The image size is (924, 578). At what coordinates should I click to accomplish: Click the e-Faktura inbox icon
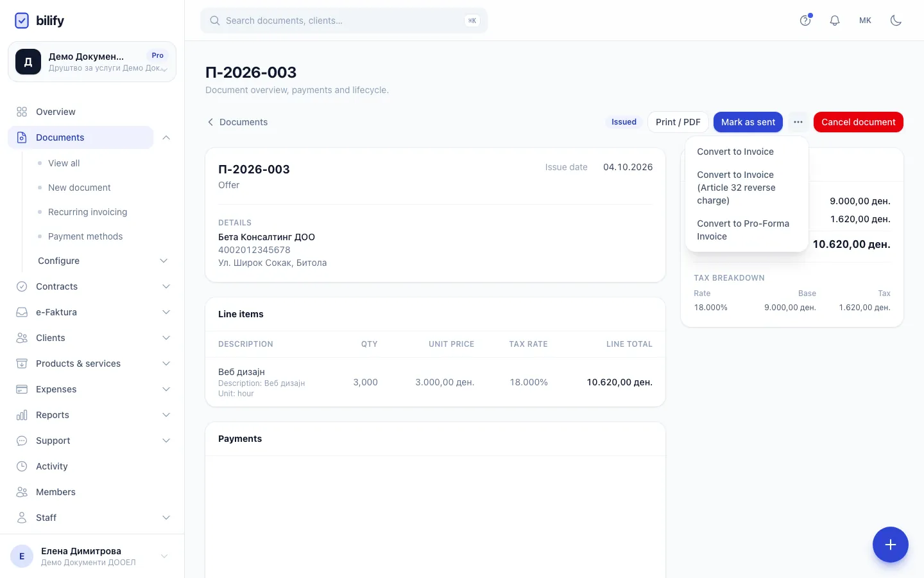22,312
